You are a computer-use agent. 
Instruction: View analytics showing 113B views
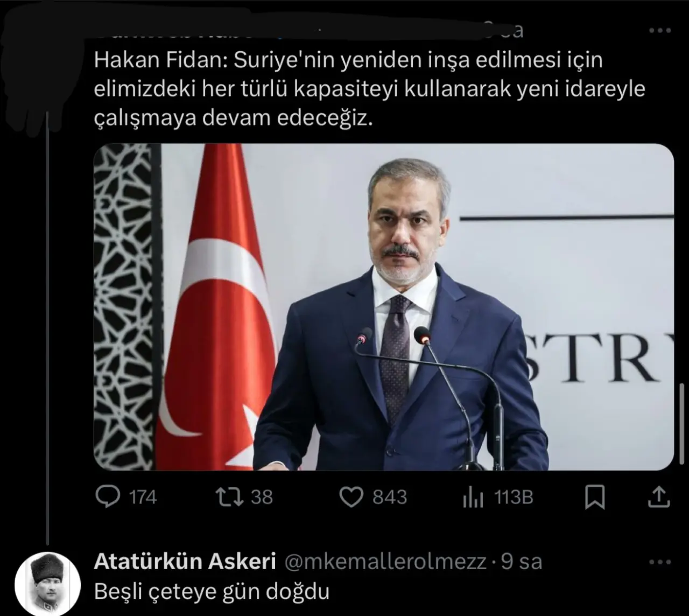473,497
